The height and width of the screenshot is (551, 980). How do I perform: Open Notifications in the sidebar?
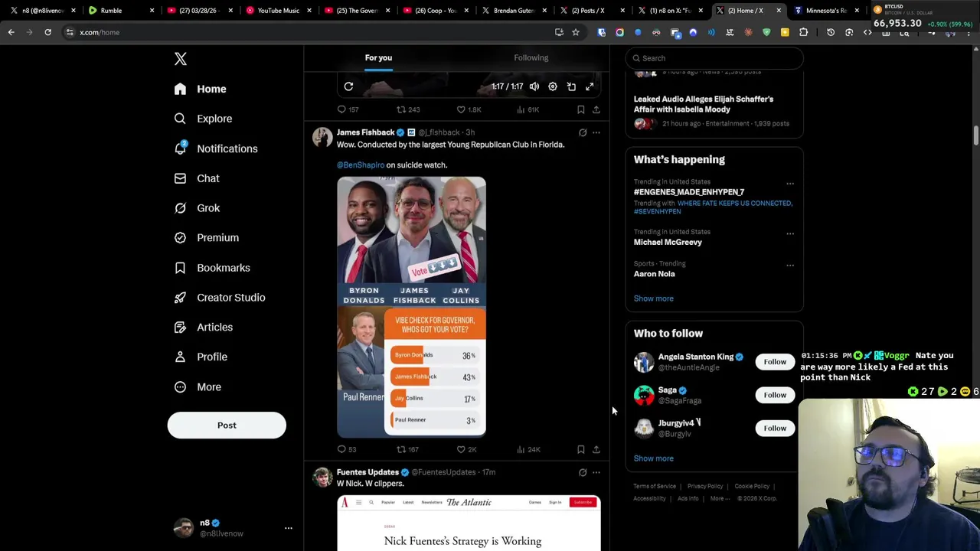coord(216,148)
